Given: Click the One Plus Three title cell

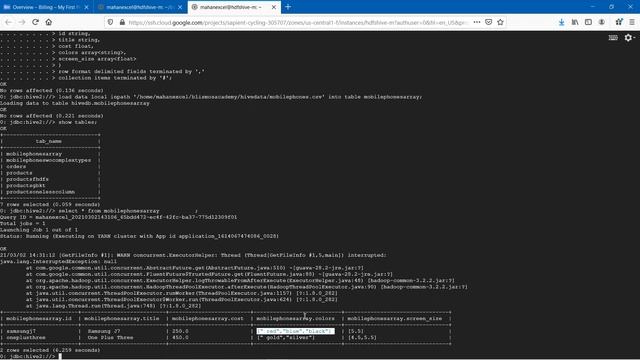Looking at the screenshot, I should pyautogui.click(x=110, y=338).
